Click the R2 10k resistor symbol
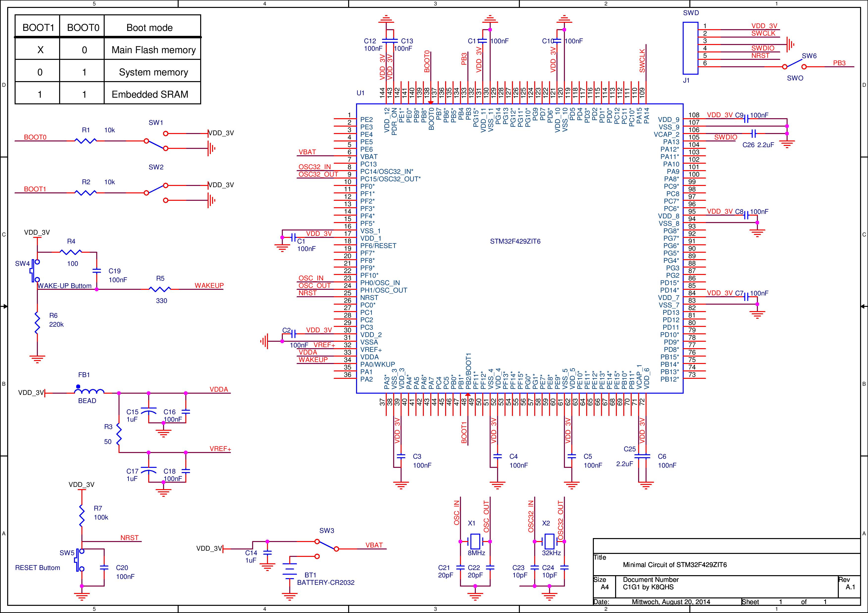 tap(86, 193)
